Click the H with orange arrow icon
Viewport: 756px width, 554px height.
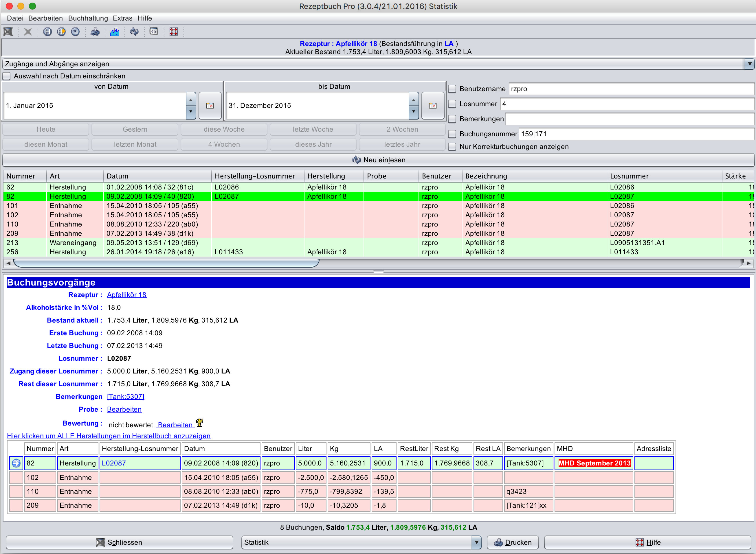pyautogui.click(x=61, y=32)
